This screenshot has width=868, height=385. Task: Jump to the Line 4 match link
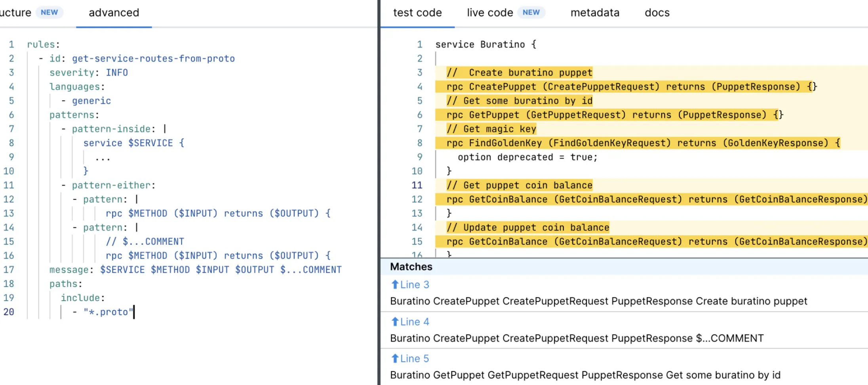click(x=414, y=322)
